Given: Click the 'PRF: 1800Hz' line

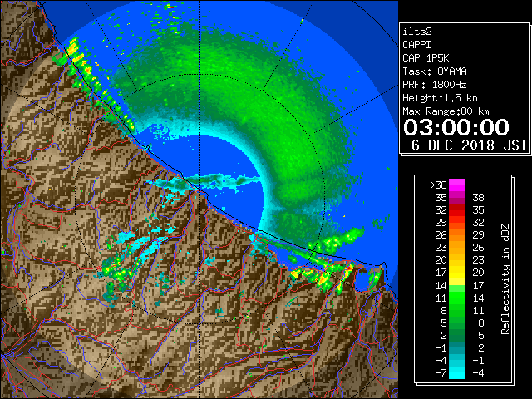Looking at the screenshot, I should coord(435,85).
